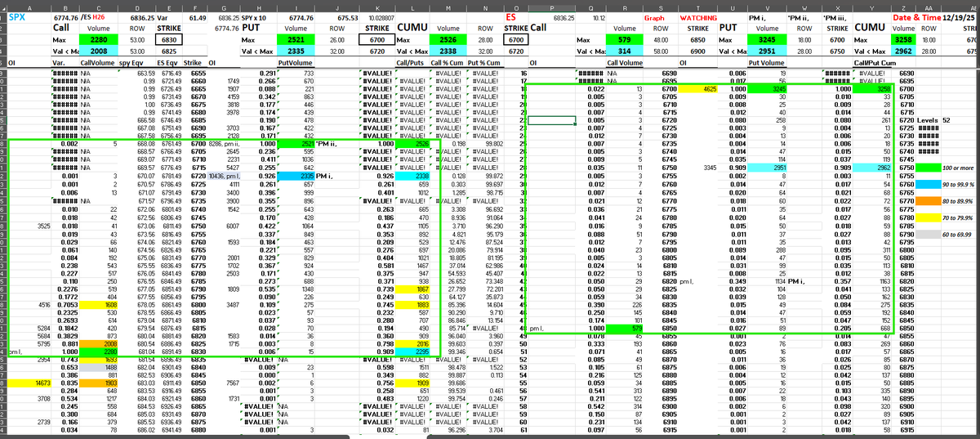Click the red Graph label
Viewport: 980px width, 439px height.
click(654, 16)
